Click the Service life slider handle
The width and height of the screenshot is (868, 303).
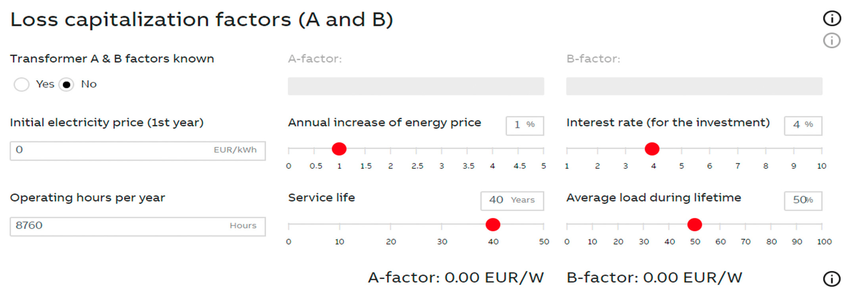point(493,224)
